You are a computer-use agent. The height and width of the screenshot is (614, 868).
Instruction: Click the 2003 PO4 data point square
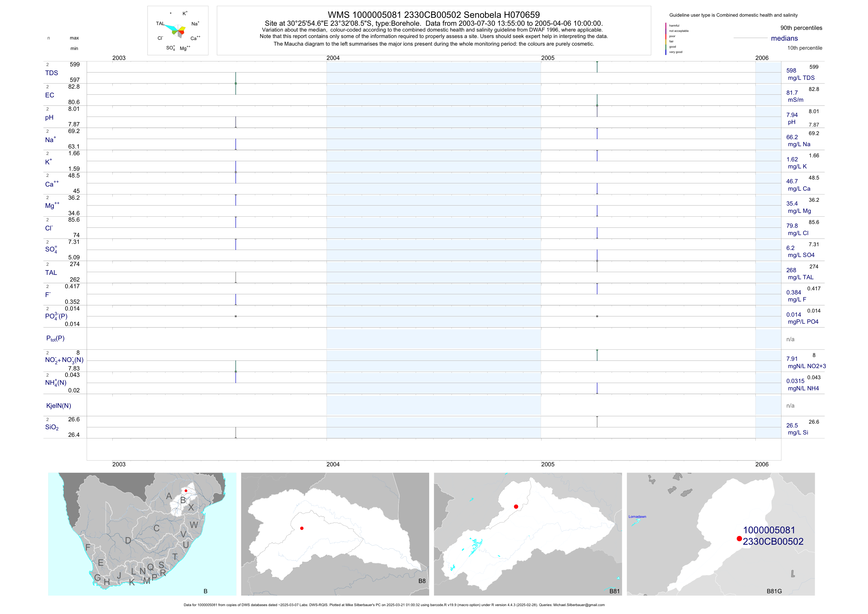(x=236, y=316)
